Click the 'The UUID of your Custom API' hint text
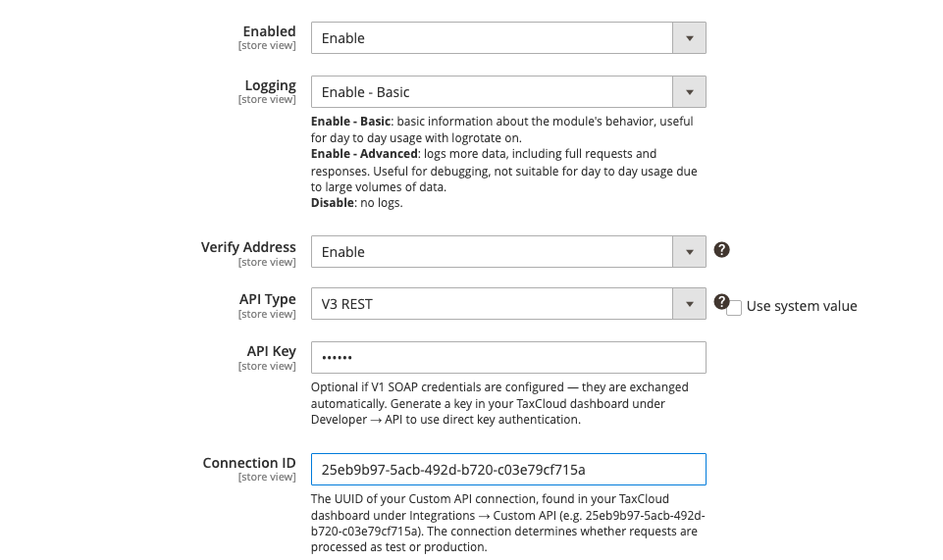Image resolution: width=943 pixels, height=560 pixels. click(508, 523)
